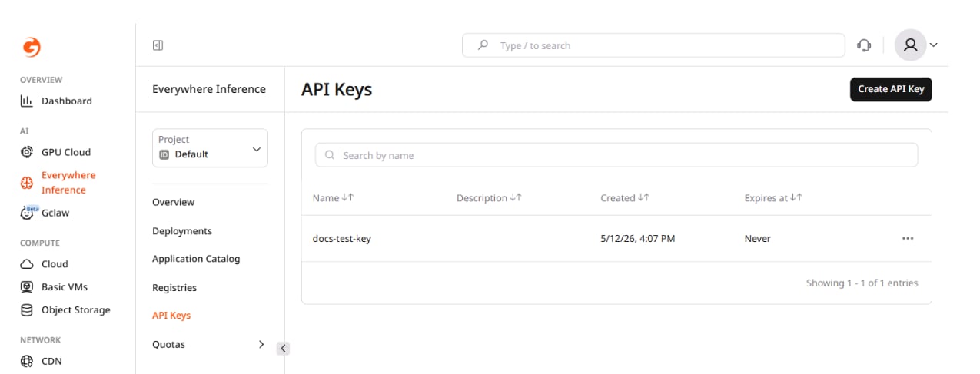Screen dimensions: 980x374
Task: Go to the Deployments page
Action: (181, 230)
